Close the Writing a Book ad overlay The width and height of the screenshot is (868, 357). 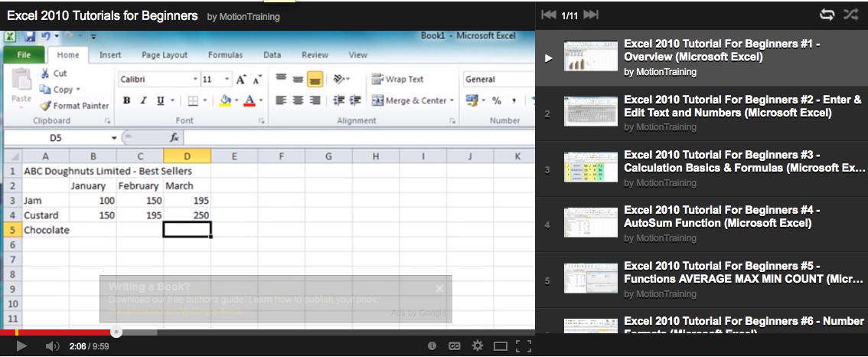point(439,288)
